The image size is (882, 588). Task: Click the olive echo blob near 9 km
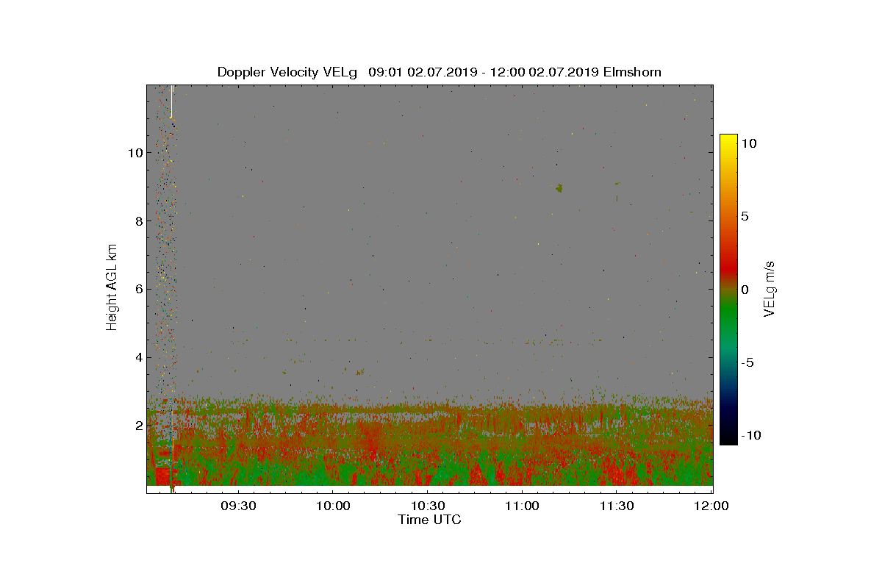click(x=559, y=188)
